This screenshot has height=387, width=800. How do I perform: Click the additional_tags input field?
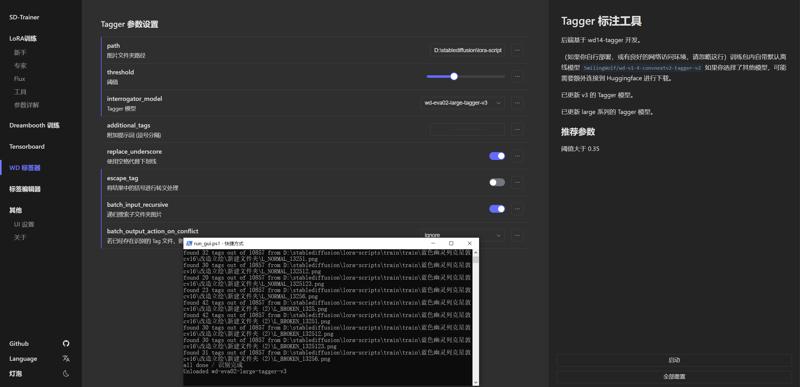tap(467, 130)
